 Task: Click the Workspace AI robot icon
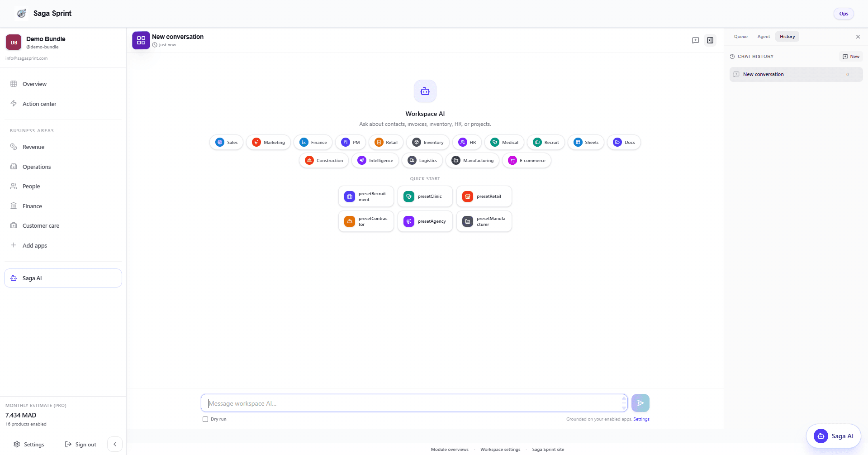coord(425,91)
